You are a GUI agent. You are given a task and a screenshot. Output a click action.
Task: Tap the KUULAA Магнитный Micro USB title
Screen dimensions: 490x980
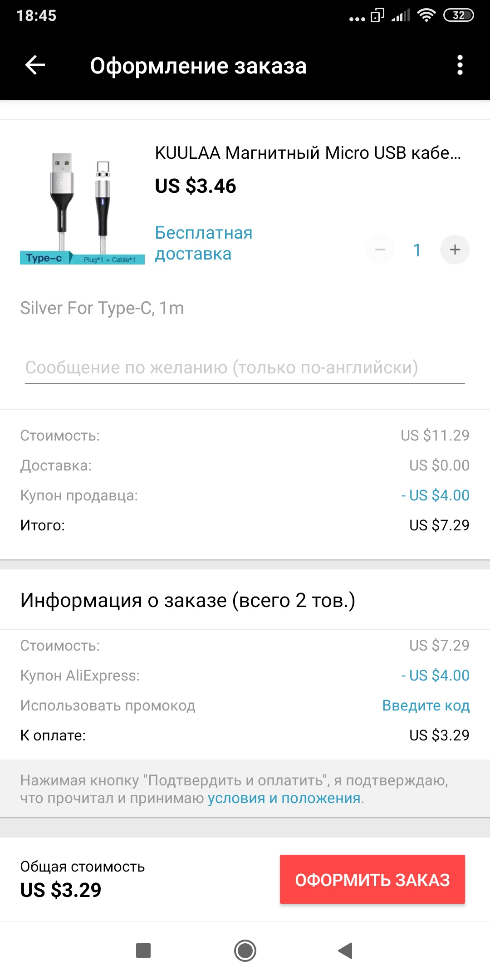click(x=308, y=153)
